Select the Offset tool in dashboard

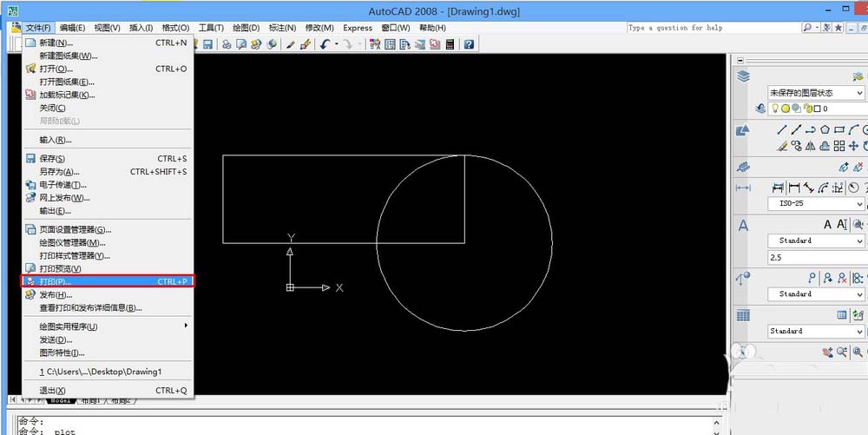(825, 146)
